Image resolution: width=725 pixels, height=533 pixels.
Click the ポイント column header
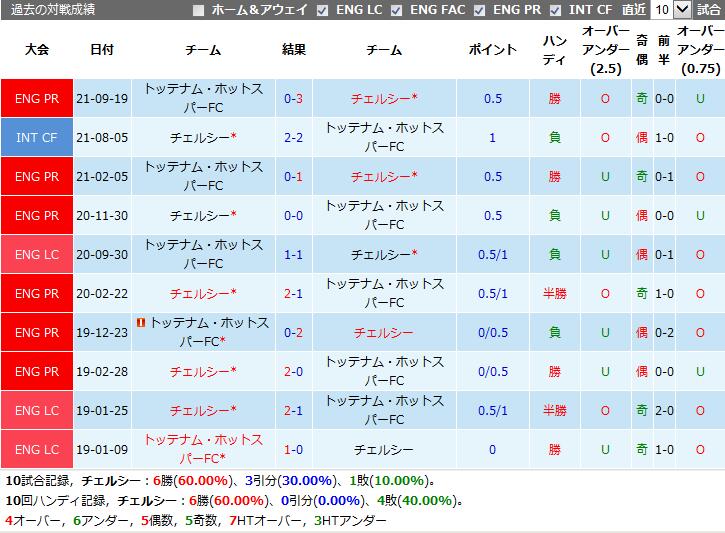click(x=492, y=49)
